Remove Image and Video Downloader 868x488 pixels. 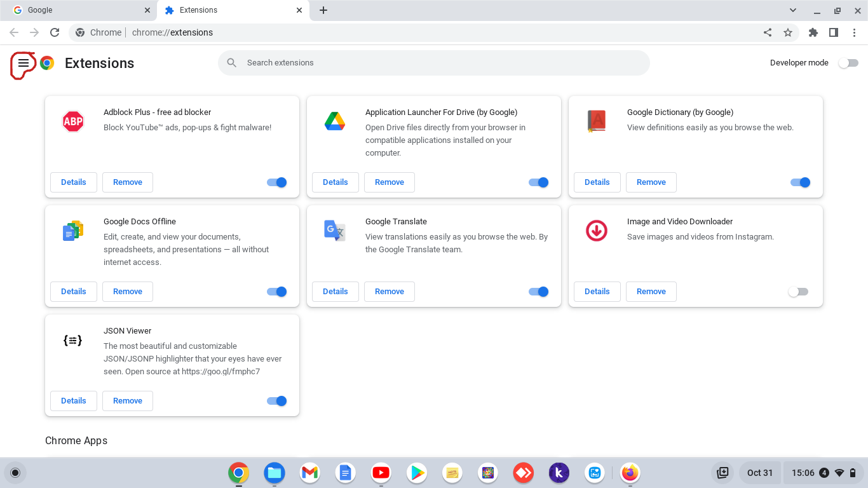click(x=651, y=292)
